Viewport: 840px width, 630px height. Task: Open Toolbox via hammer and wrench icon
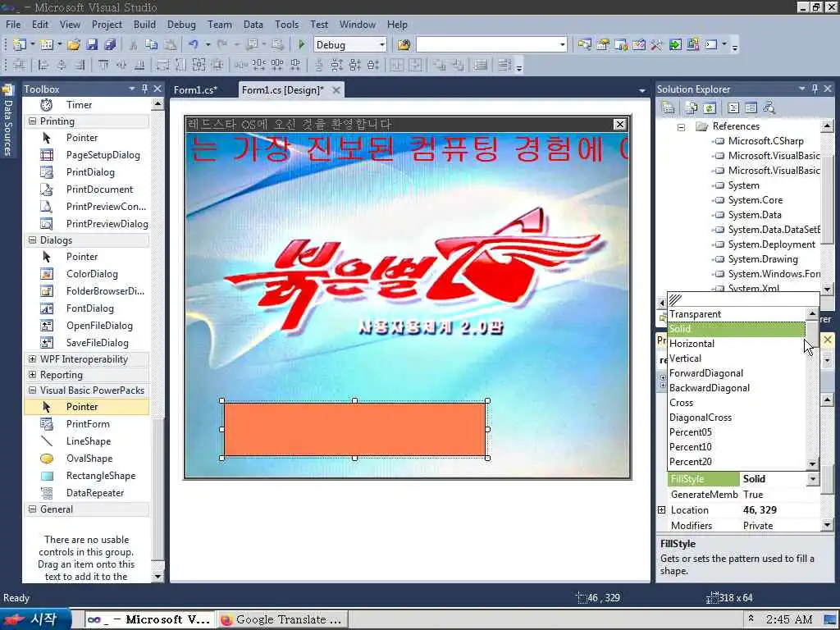pyautogui.click(x=657, y=45)
